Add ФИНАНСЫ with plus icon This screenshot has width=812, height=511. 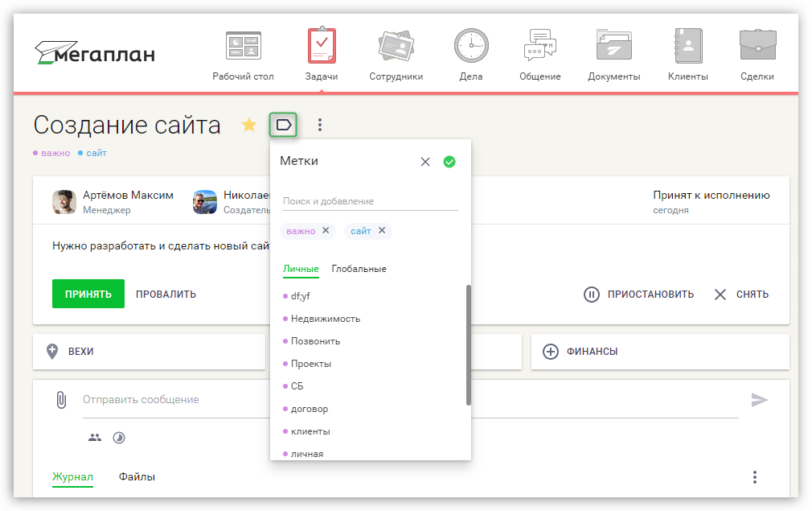(x=551, y=352)
